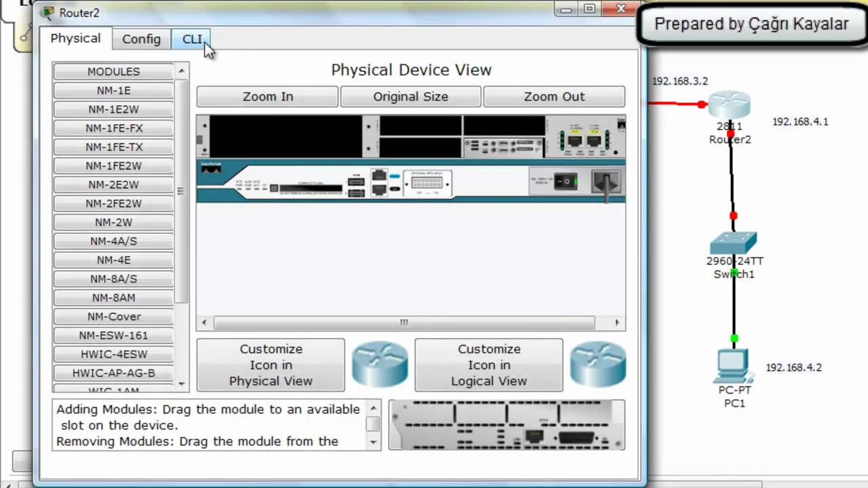Click the router power cord socket
Image resolution: width=868 pixels, height=488 pixels.
click(605, 182)
